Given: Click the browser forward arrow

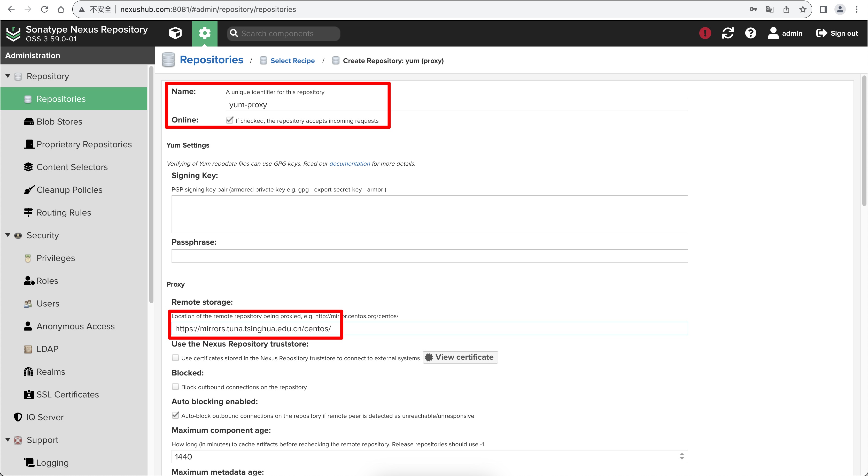Looking at the screenshot, I should (x=28, y=9).
